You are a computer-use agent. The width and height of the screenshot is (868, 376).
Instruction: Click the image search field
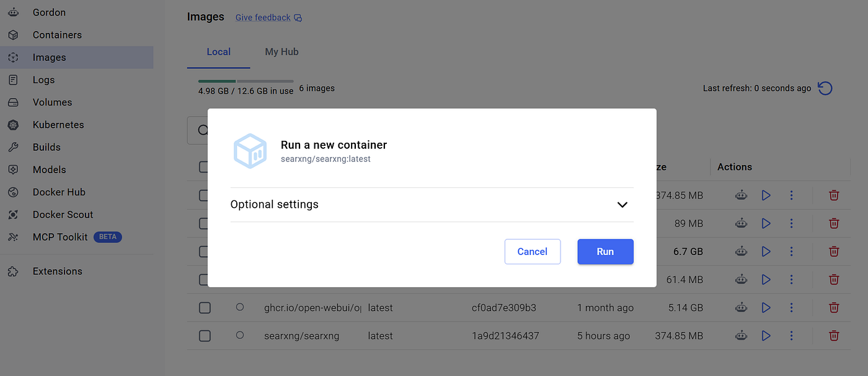point(198,130)
